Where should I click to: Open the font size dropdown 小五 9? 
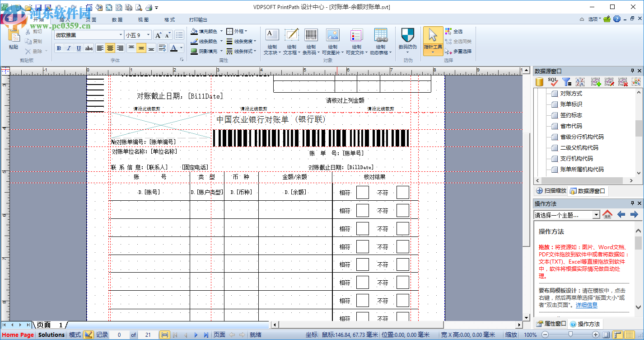click(x=149, y=35)
